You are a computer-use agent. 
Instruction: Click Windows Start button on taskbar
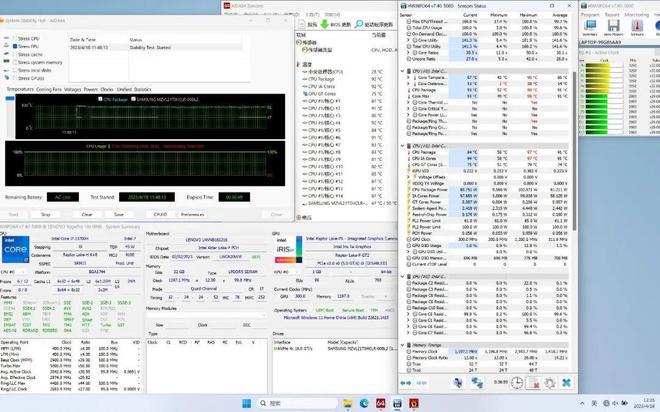coord(246,403)
